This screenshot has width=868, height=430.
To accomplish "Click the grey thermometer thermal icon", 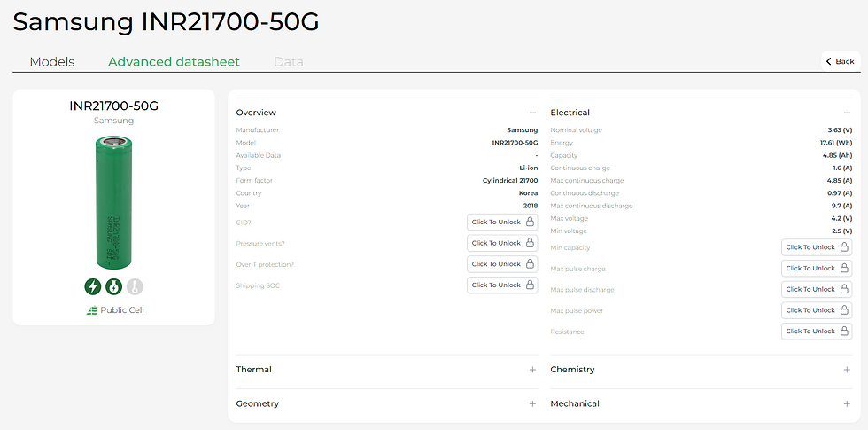I will click(x=135, y=286).
